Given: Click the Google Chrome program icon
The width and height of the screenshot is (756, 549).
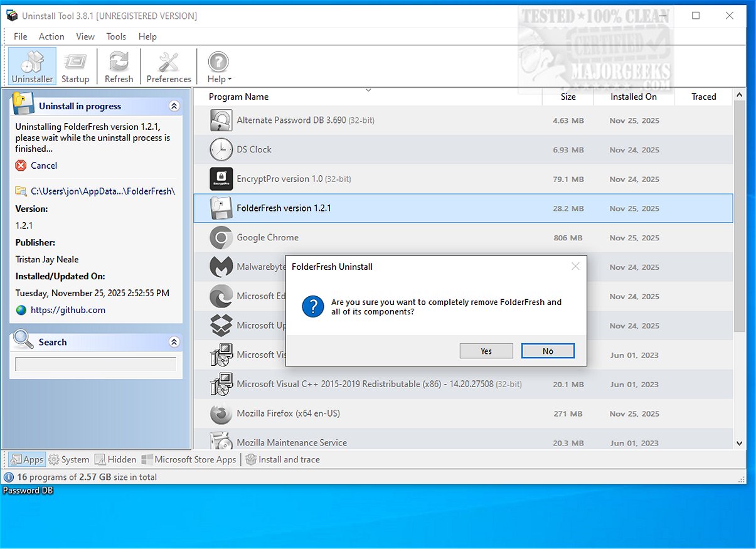Looking at the screenshot, I should pyautogui.click(x=221, y=238).
